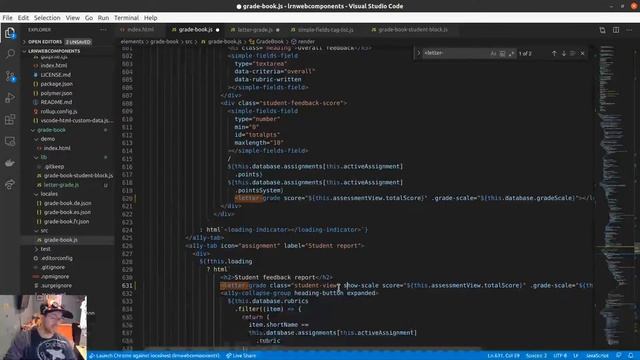Change language mode from JavaScript

(x=597, y=356)
